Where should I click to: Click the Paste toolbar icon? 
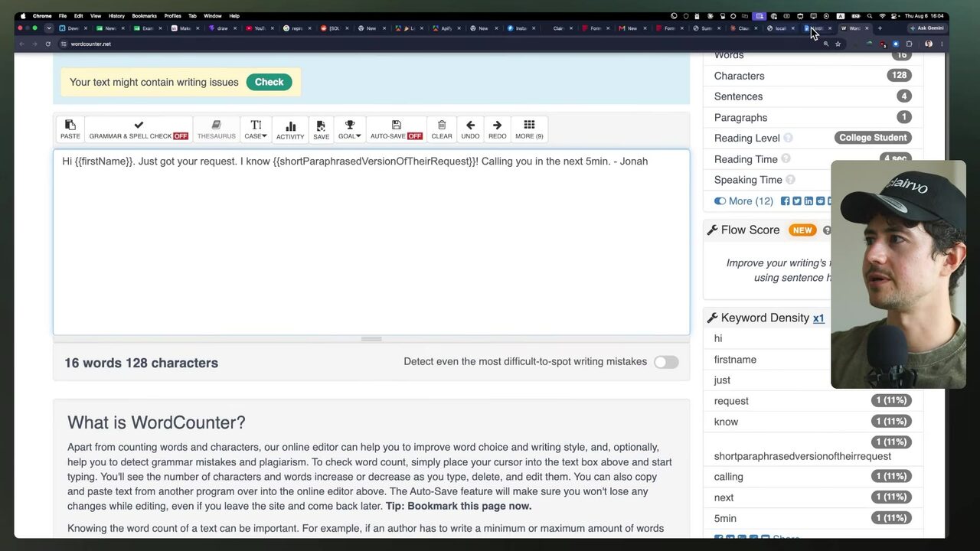pyautogui.click(x=70, y=129)
